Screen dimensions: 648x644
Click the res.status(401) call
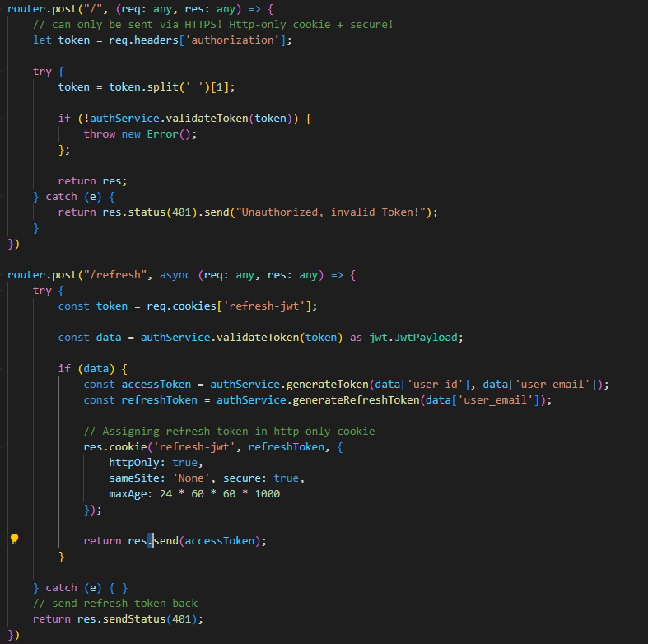coord(150,212)
